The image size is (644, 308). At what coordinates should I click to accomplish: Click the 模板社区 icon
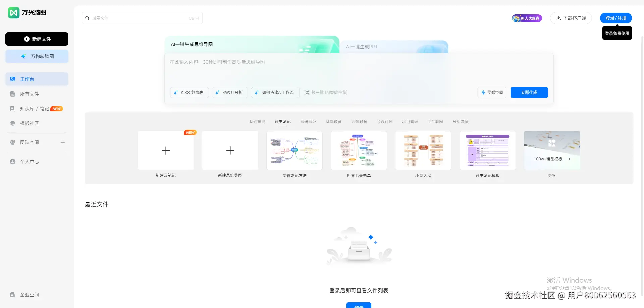click(x=13, y=123)
